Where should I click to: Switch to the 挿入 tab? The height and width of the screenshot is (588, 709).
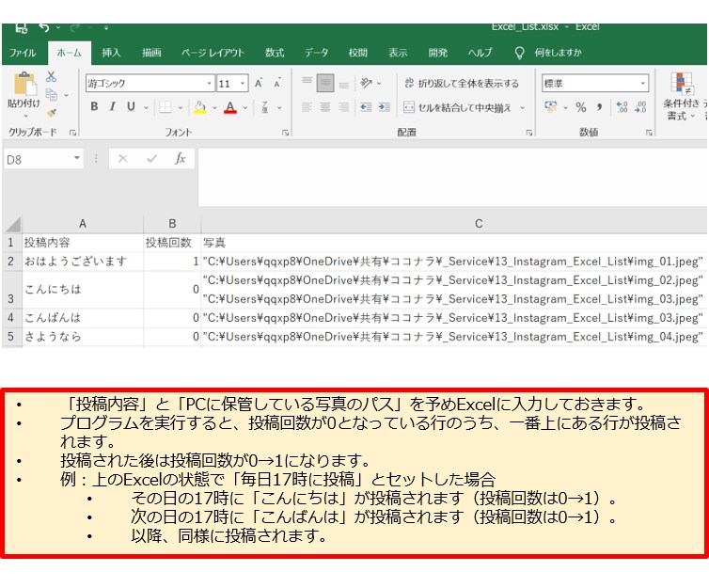tap(111, 53)
